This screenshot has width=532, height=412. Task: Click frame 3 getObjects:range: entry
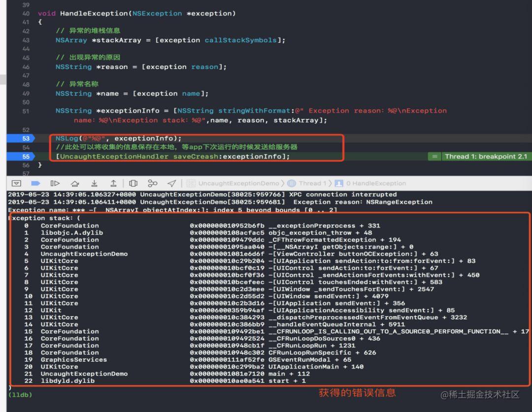pos(219,247)
